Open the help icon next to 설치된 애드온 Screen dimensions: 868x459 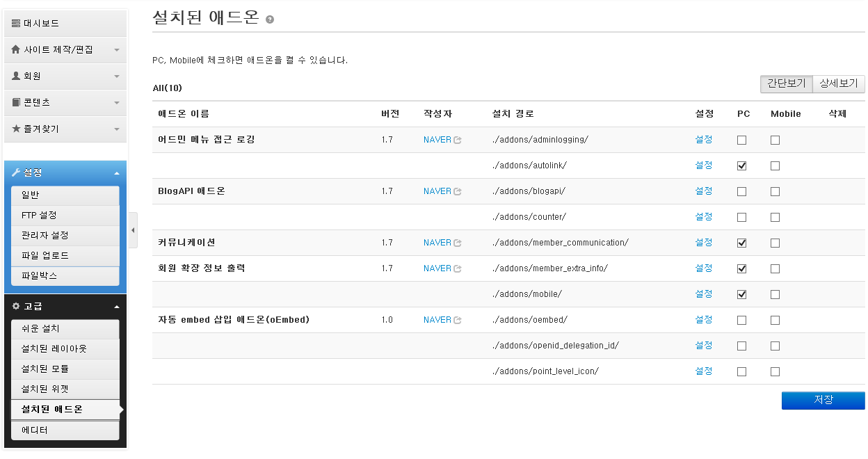click(x=270, y=19)
